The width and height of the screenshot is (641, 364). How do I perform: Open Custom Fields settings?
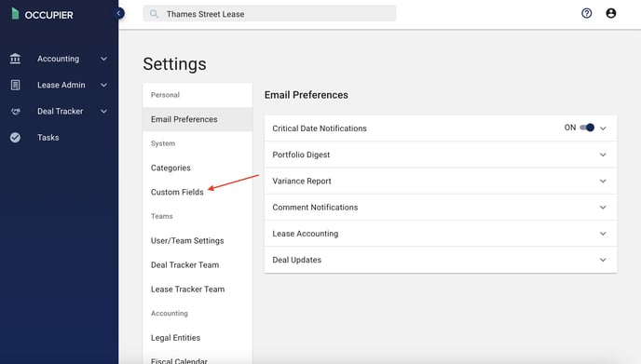point(177,192)
